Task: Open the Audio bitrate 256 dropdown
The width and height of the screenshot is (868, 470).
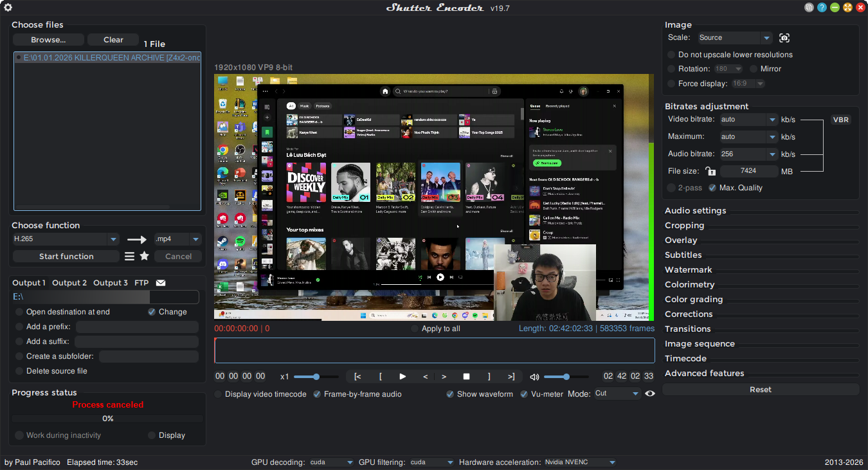Action: pos(748,154)
